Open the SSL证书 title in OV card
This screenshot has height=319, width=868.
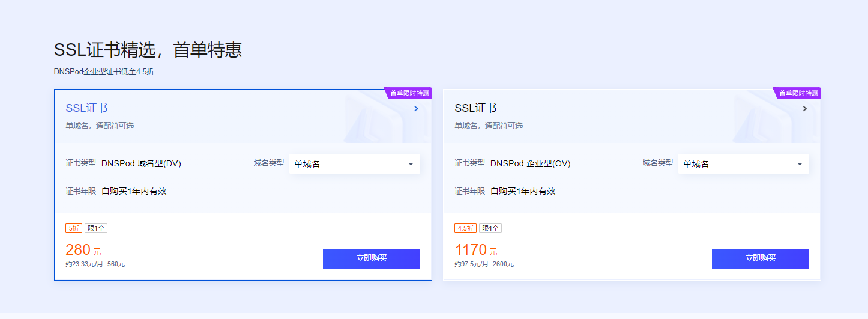point(475,108)
